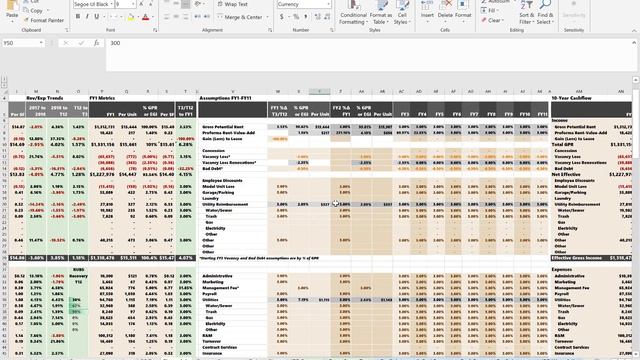This screenshot has width=640, height=360.
Task: Copy the selection with Copy button
Action: coord(33,11)
